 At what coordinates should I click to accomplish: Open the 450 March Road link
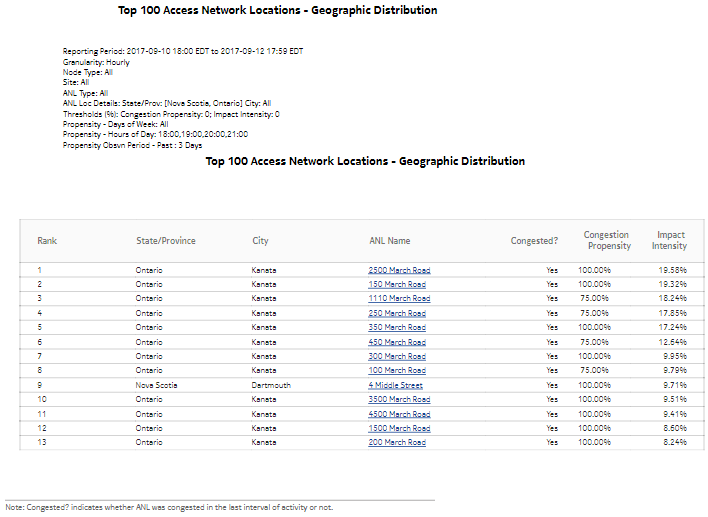(397, 342)
